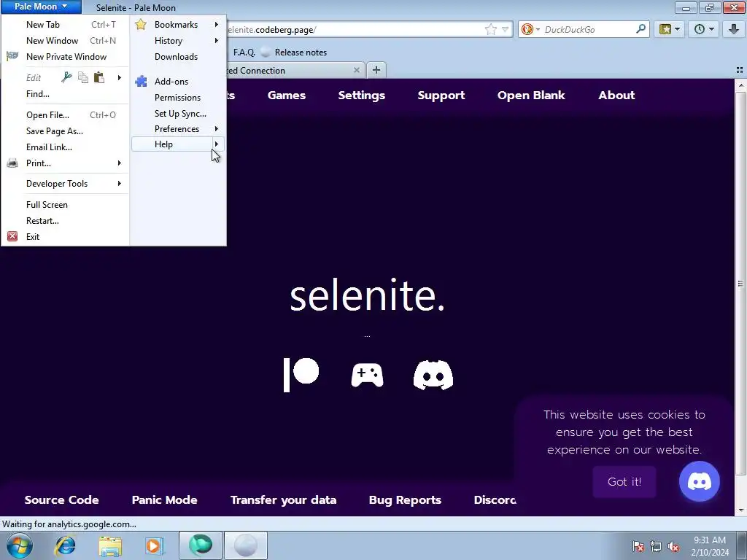Click the tab groups grid icon
Screen dimensions: 747x560
[740, 70]
